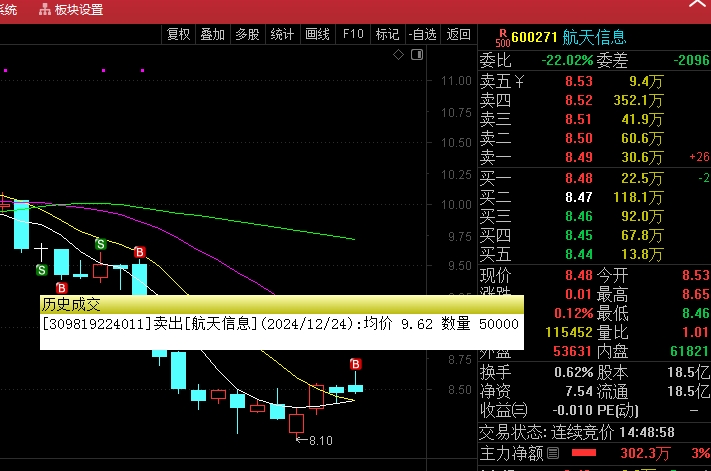This screenshot has height=471, width=711.
Task: Click the R 500 badge icon
Action: click(x=502, y=38)
